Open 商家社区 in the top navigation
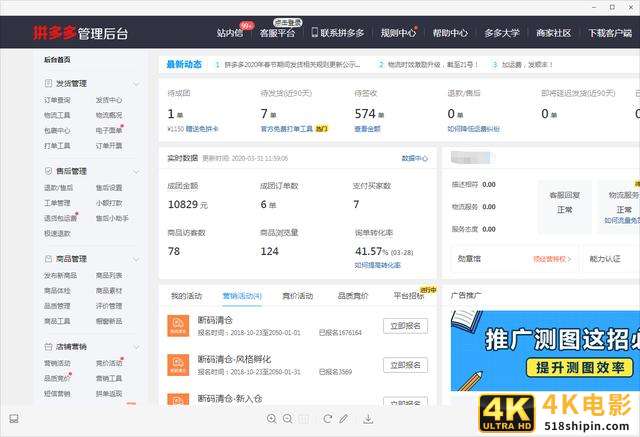This screenshot has height=437, width=640. click(553, 33)
